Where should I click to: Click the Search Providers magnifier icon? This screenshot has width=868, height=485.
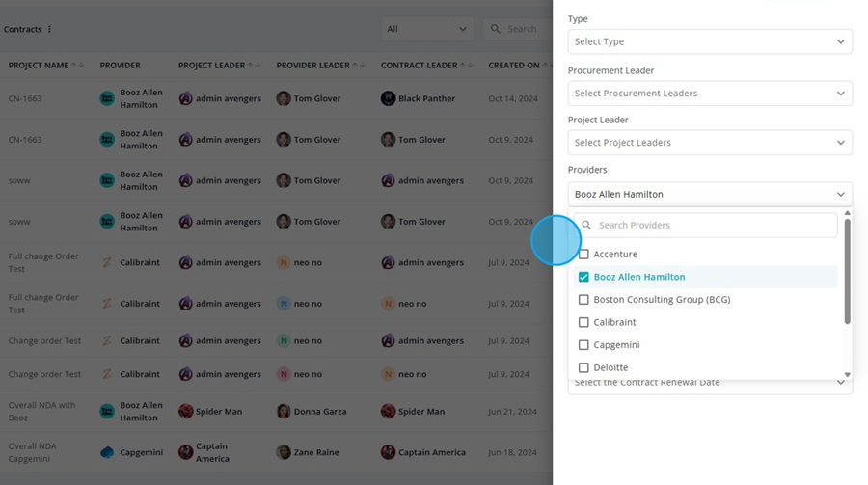coord(586,225)
